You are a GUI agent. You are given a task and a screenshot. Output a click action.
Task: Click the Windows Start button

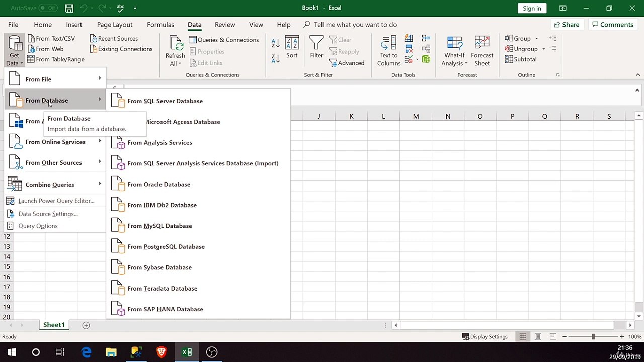[x=12, y=352]
